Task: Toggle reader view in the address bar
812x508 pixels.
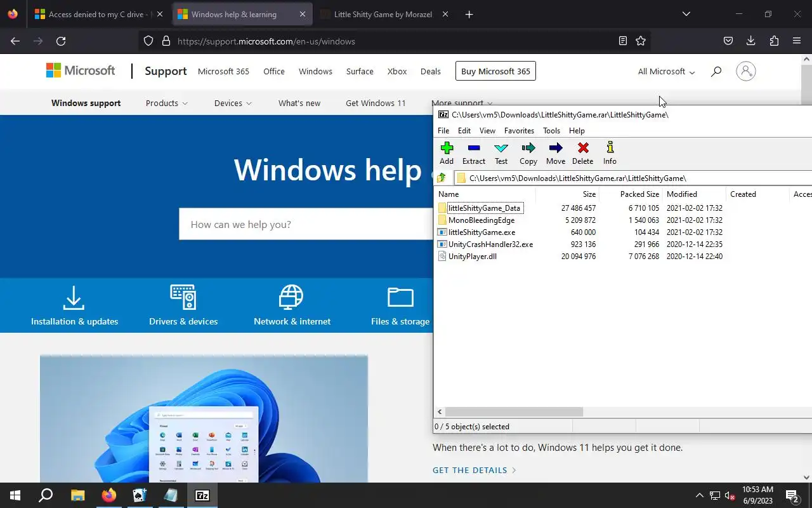Action: 623,41
